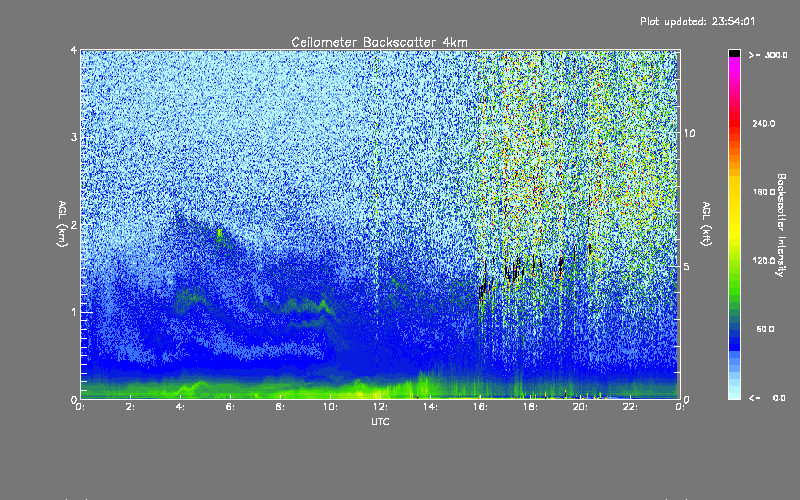Click the "Backscatter Intensity" colorbar label

point(781,225)
